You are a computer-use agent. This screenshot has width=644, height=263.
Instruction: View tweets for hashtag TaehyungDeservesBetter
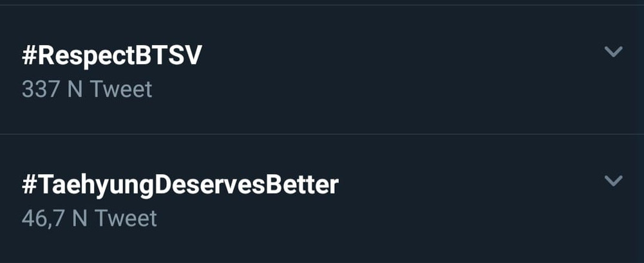pyautogui.click(x=180, y=185)
